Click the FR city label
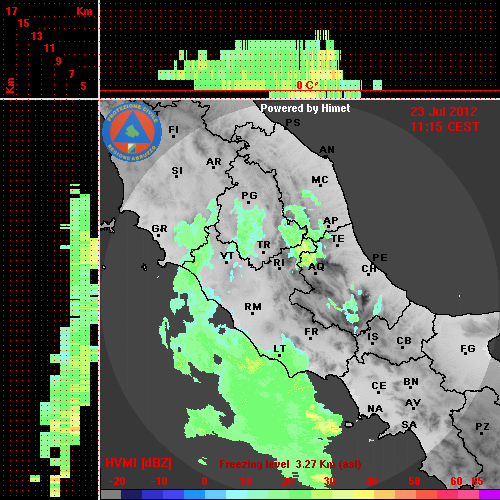The height and width of the screenshot is (500, 500). (311, 333)
